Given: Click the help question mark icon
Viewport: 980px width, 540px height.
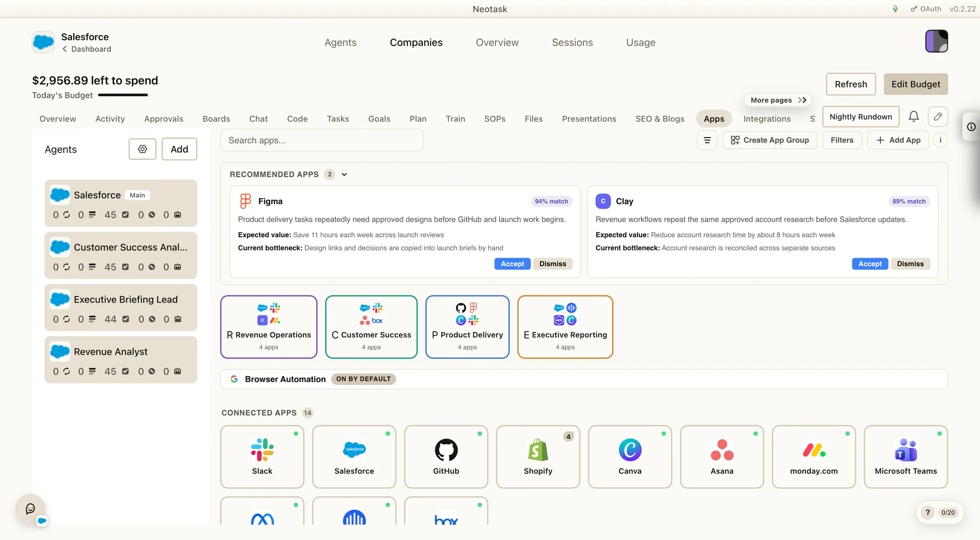Looking at the screenshot, I should click(928, 513).
